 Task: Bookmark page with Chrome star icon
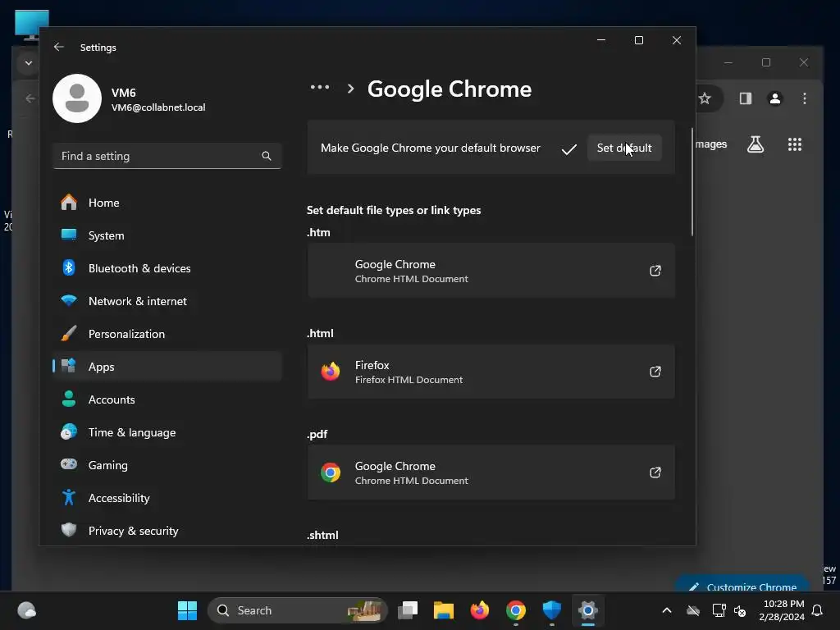705,98
